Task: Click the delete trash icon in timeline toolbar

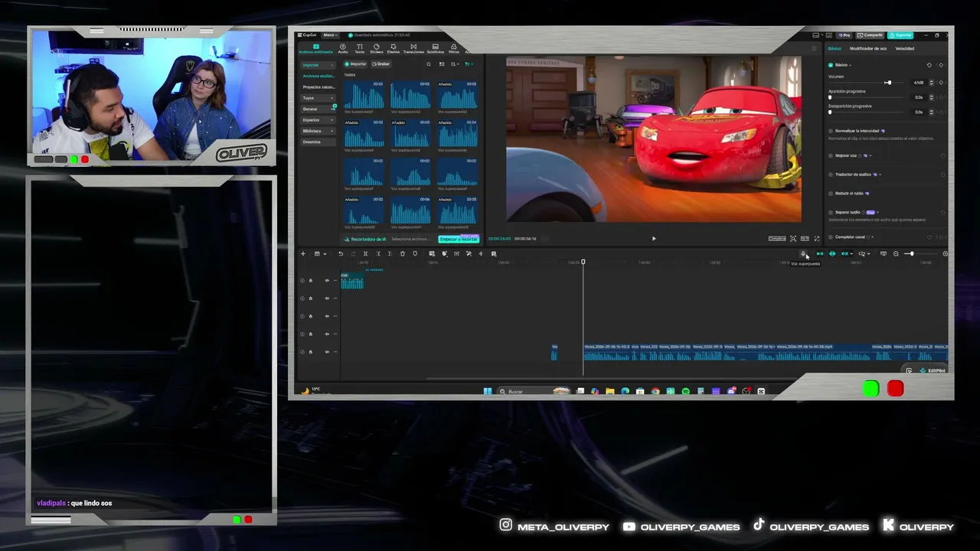Action: pos(403,253)
